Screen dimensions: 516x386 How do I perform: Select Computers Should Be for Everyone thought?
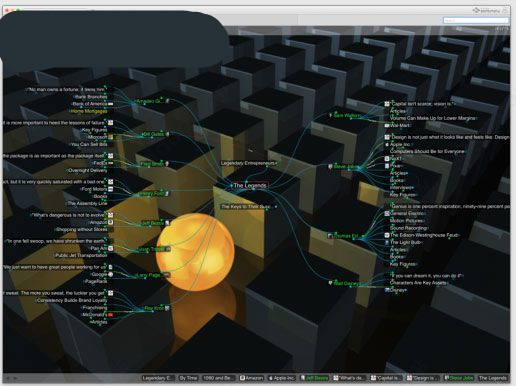[427, 151]
